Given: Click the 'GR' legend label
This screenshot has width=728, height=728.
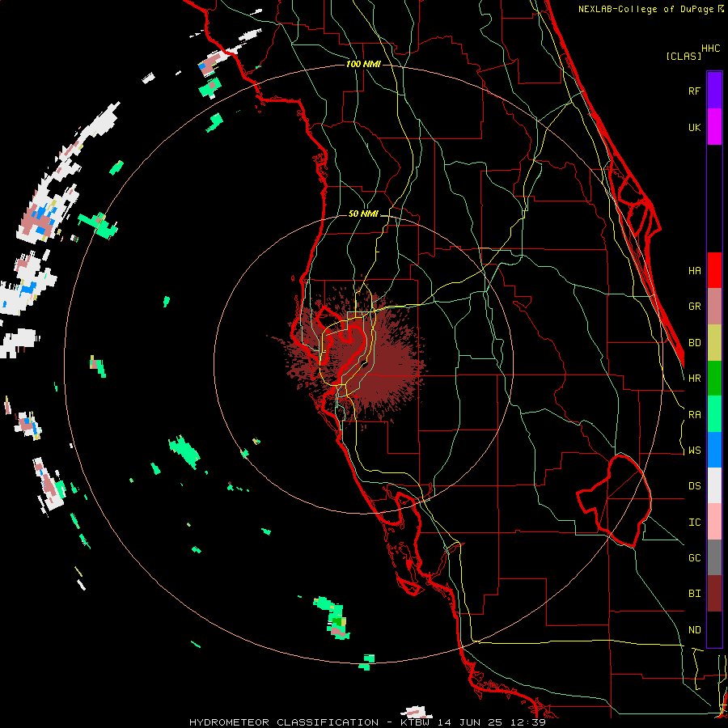Looking at the screenshot, I should pyautogui.click(x=694, y=307).
